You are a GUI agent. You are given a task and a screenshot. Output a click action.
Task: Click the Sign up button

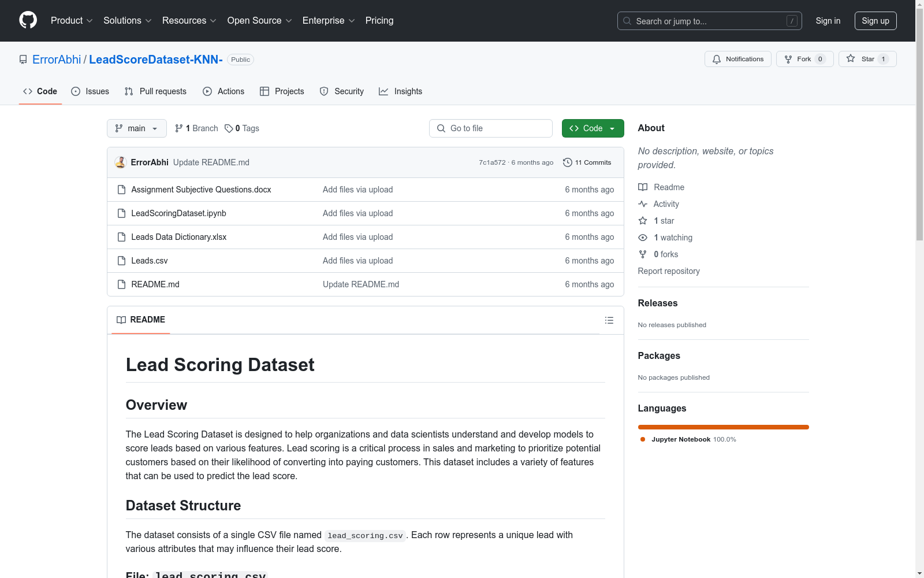tap(875, 21)
